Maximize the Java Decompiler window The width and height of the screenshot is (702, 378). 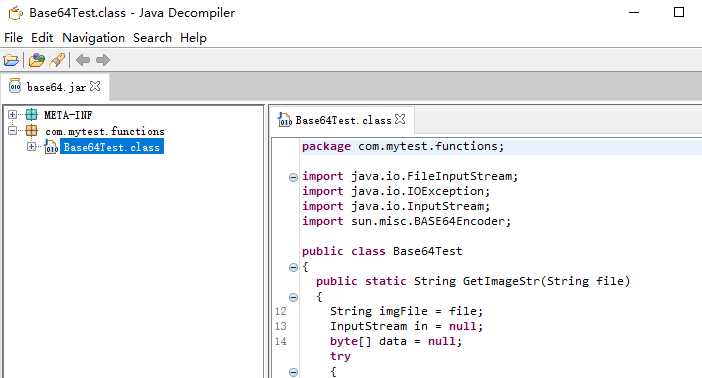pyautogui.click(x=679, y=12)
